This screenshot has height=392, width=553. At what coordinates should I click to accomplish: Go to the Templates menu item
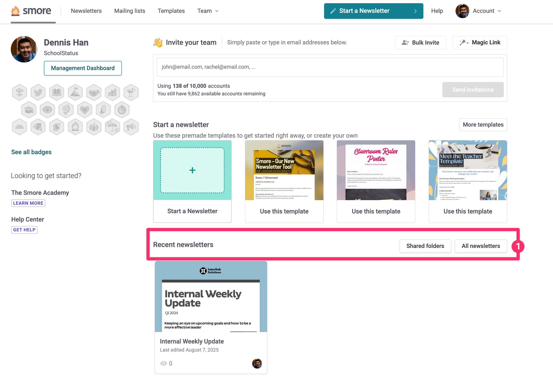point(171,11)
